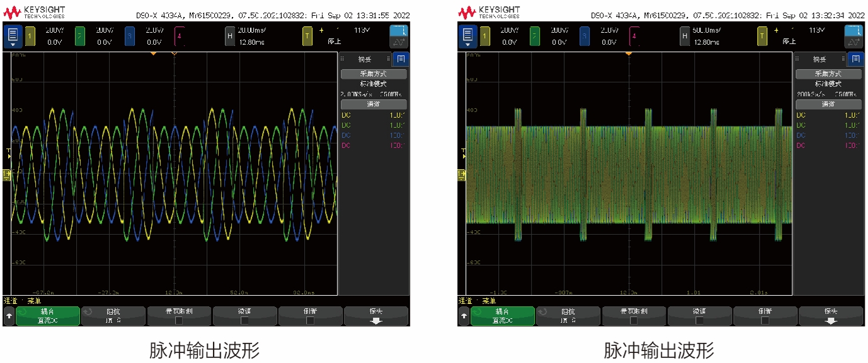Click the up-arrow back key on the left scope menu
Image resolution: width=868 pixels, height=363 pixels.
coord(9,316)
